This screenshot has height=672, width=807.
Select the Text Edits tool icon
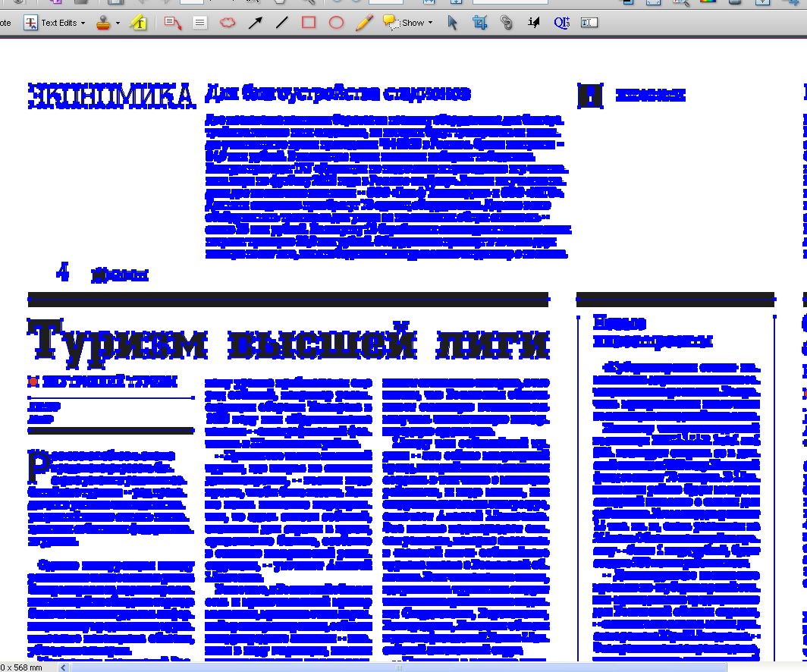31,23
